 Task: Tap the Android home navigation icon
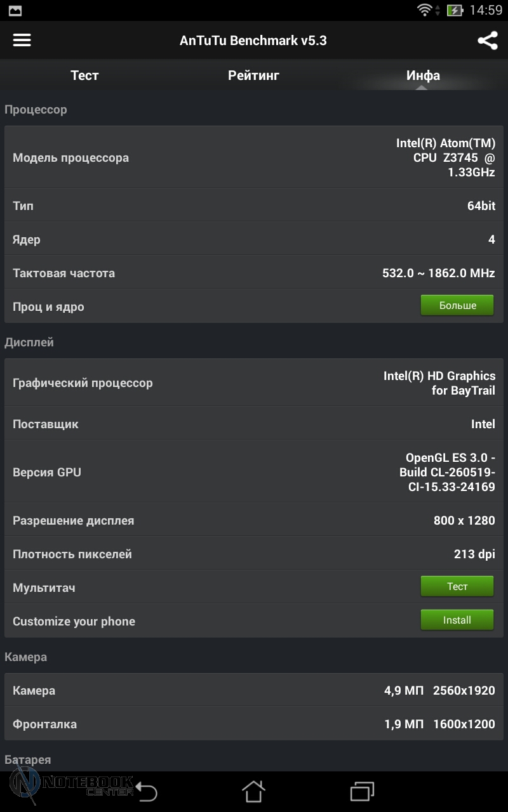[253, 791]
